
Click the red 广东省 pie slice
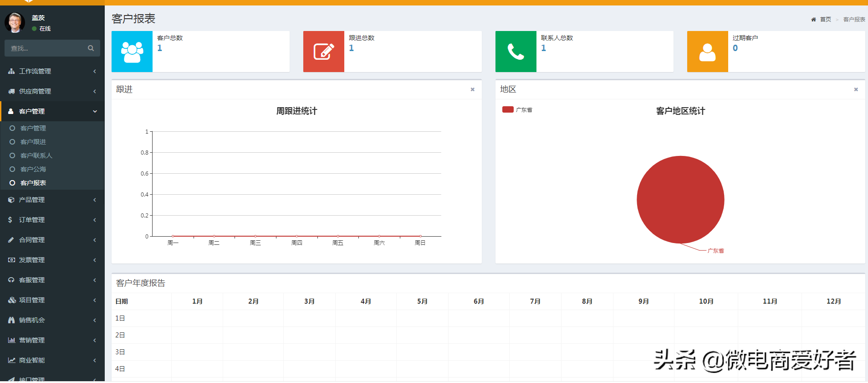pyautogui.click(x=680, y=200)
